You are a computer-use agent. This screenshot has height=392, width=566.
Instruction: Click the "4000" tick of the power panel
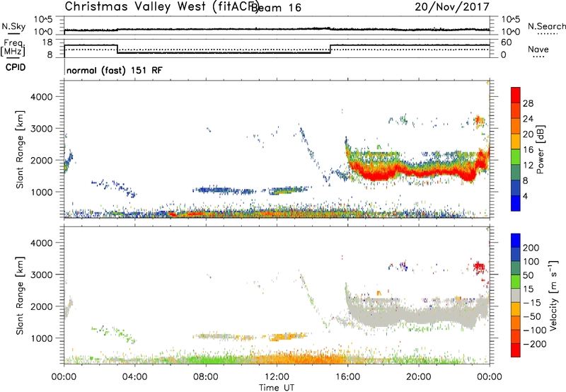point(41,97)
